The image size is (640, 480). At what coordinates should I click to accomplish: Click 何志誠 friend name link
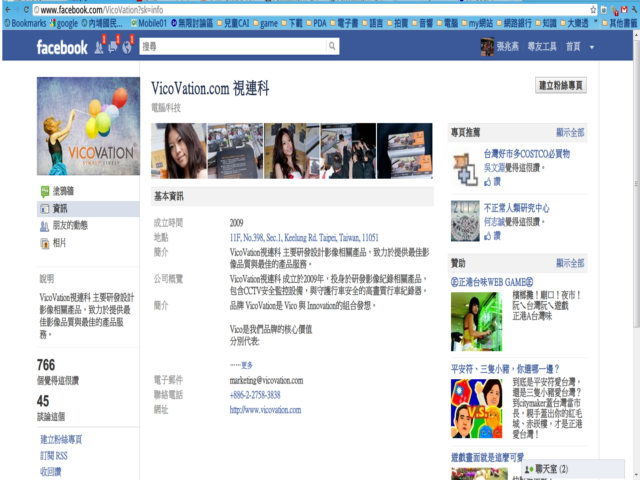(x=494, y=222)
